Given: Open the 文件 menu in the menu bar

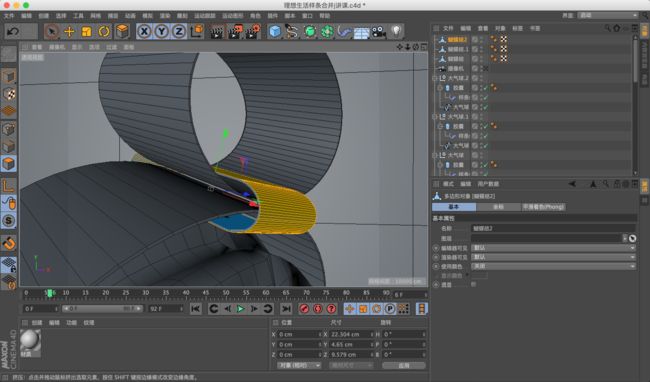Looking at the screenshot, I should point(9,16).
